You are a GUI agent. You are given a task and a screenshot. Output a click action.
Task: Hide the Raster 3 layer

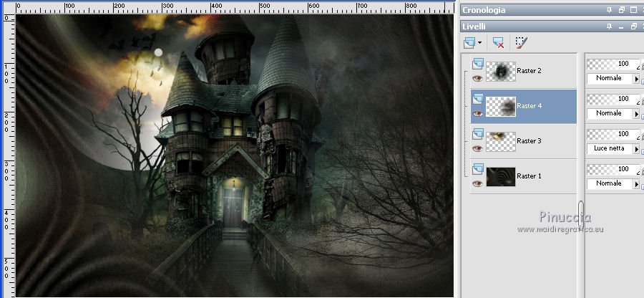point(477,148)
